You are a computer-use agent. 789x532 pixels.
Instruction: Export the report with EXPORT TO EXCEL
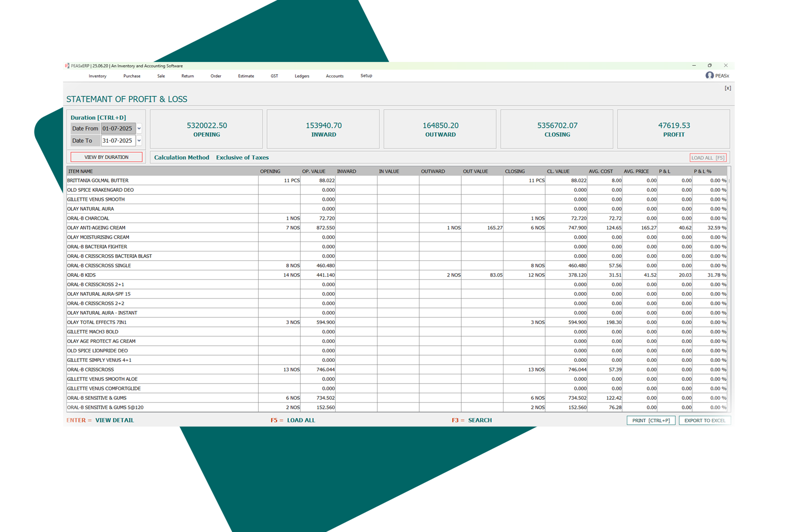click(x=705, y=420)
